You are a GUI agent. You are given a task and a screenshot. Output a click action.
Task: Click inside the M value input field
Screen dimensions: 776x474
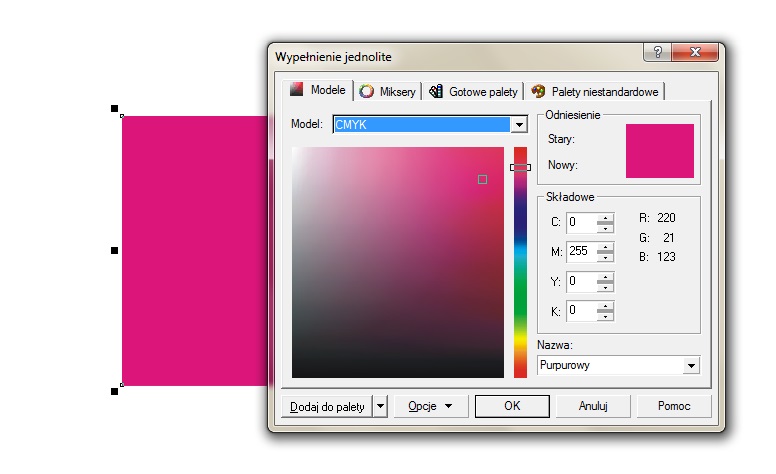click(580, 252)
